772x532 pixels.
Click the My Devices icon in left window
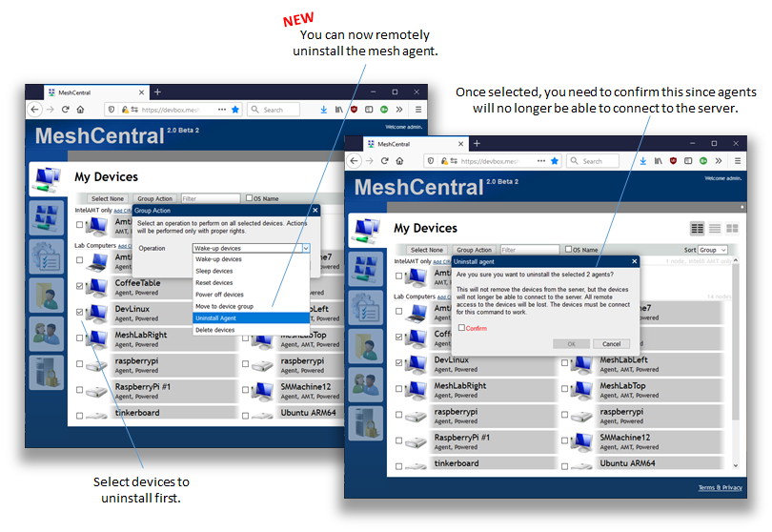coord(47,179)
